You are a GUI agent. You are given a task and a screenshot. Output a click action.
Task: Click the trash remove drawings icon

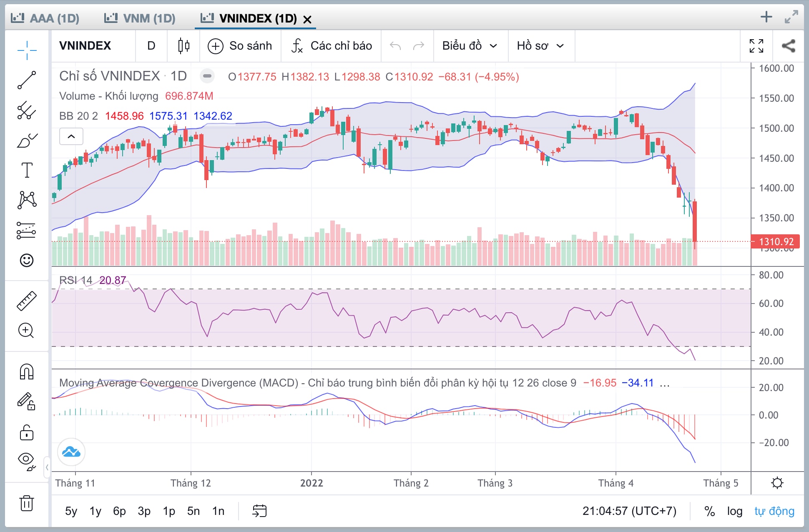[27, 503]
